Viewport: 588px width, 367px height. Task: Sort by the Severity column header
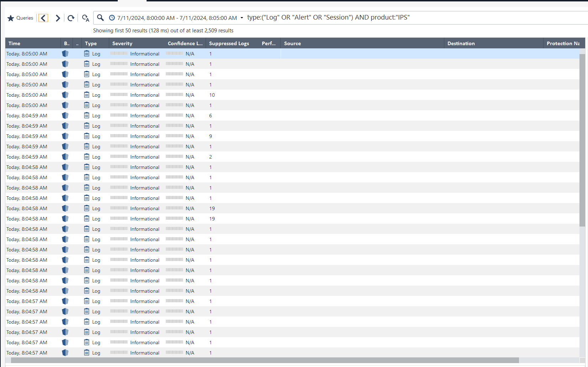pyautogui.click(x=122, y=43)
